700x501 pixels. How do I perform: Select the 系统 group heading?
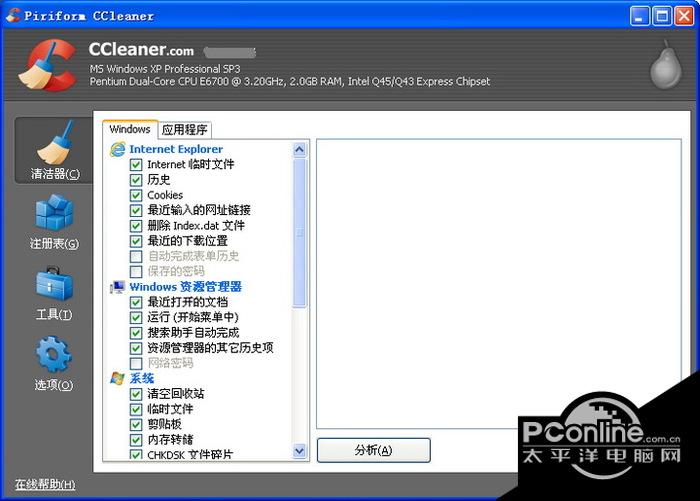click(142, 378)
